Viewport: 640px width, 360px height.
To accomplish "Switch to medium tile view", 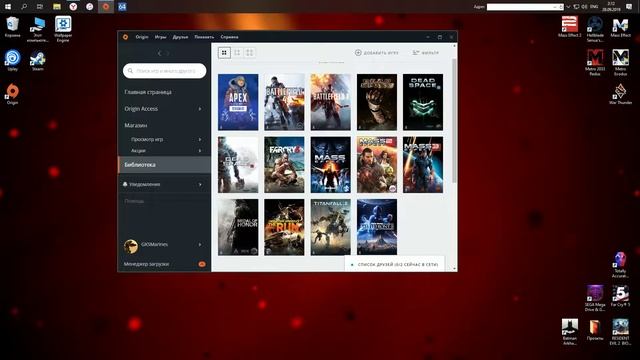I will (237, 53).
